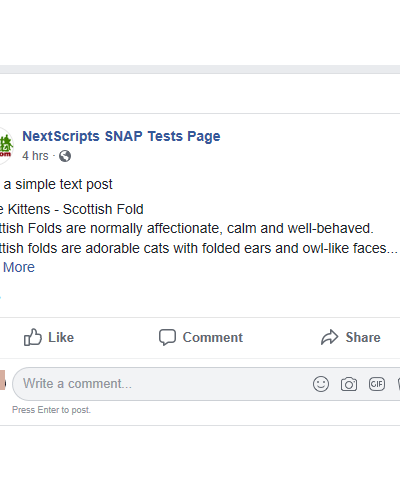
Task: Click the globe public audience icon
Action: click(x=65, y=156)
